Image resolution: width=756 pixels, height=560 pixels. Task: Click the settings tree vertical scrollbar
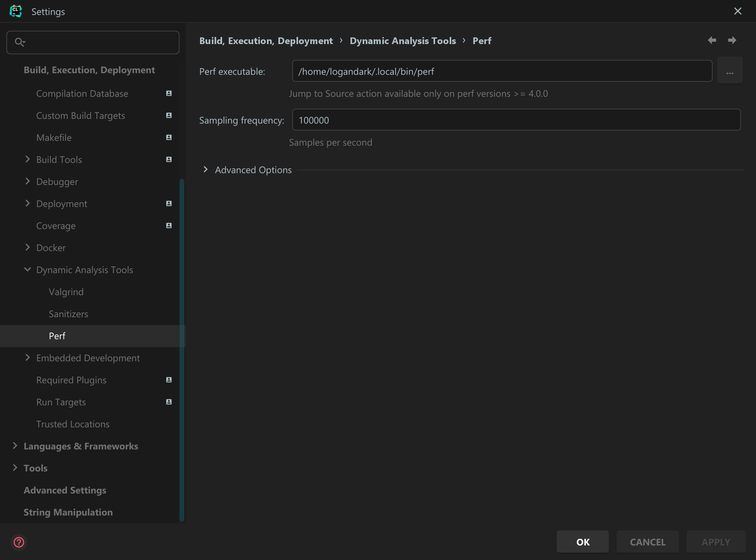coord(182,350)
